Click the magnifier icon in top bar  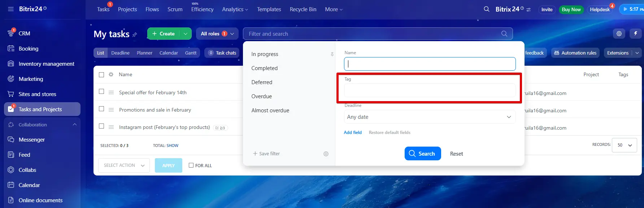click(x=487, y=9)
